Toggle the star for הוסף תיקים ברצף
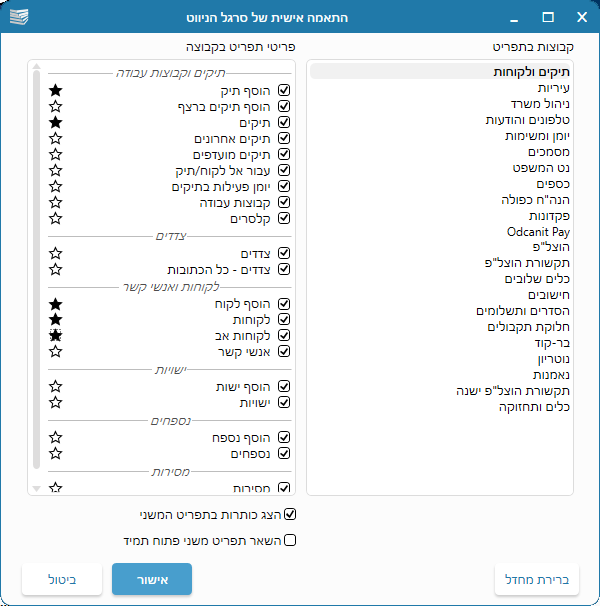 (x=56, y=107)
